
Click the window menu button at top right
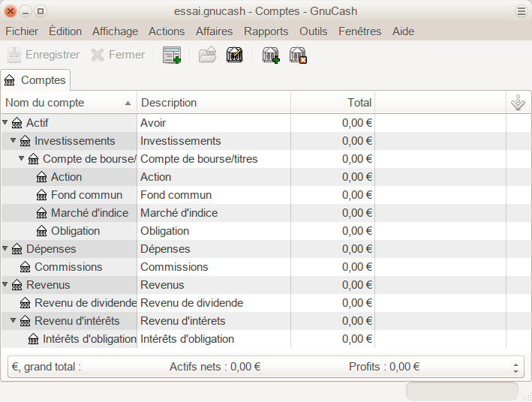521,10
